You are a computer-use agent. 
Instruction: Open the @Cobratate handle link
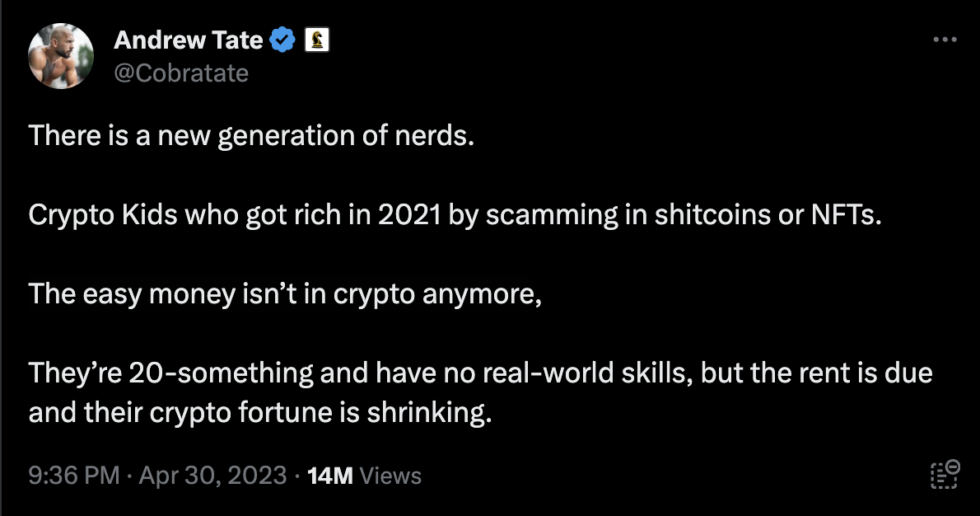(180, 73)
